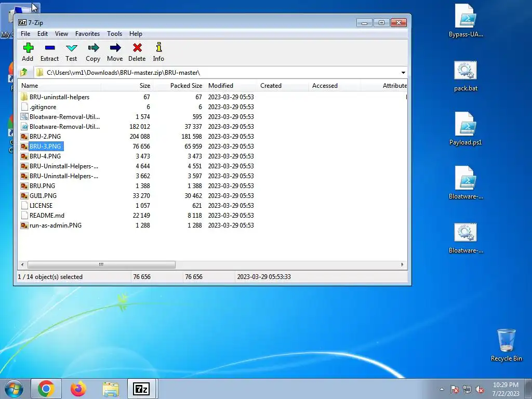Open the File menu

[x=25, y=34]
